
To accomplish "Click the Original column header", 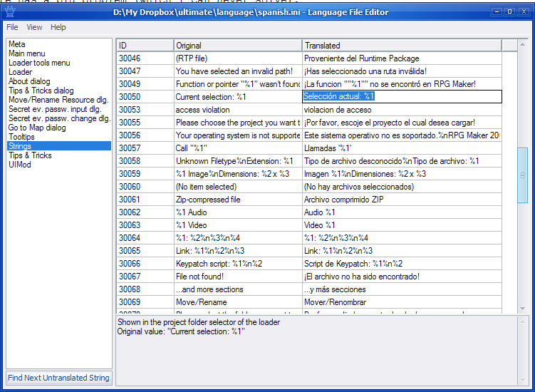I will click(237, 46).
